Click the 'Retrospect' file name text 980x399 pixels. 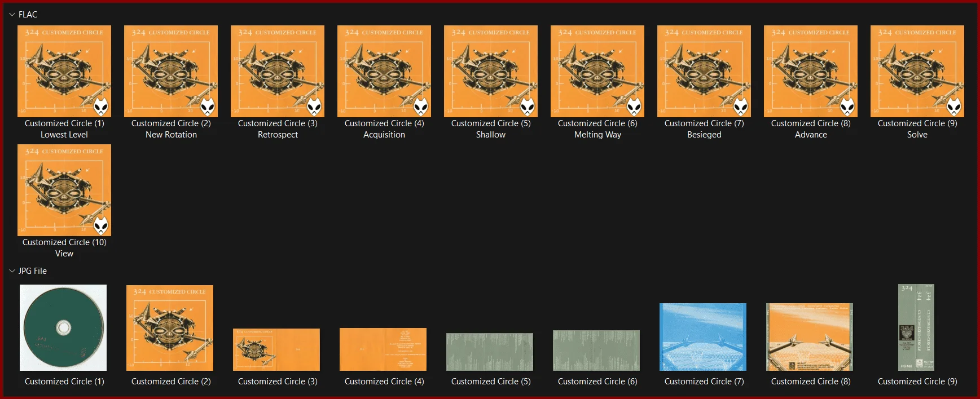[x=278, y=135]
